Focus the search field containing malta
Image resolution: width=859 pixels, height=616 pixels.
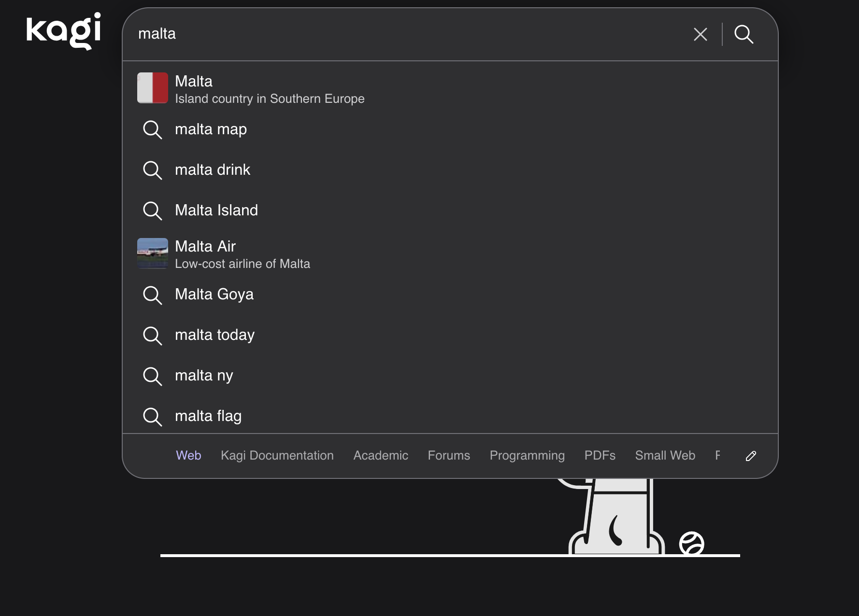(x=406, y=34)
